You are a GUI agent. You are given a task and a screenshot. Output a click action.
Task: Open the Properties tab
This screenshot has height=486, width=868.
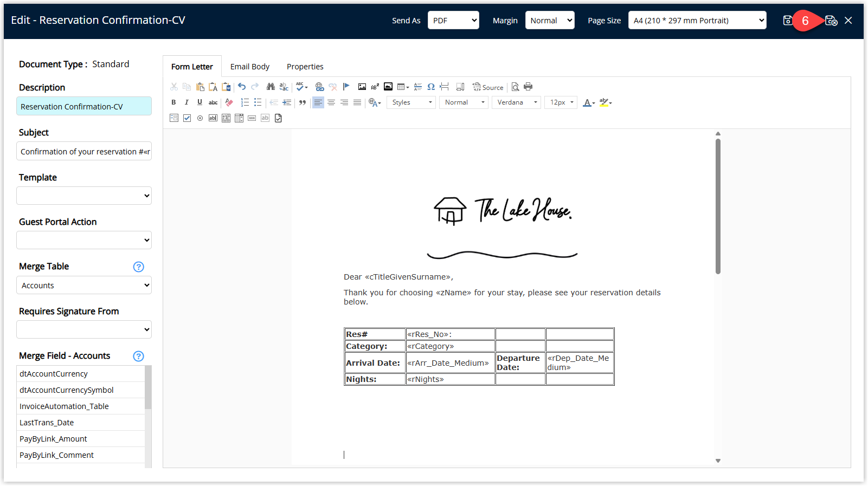tap(305, 67)
